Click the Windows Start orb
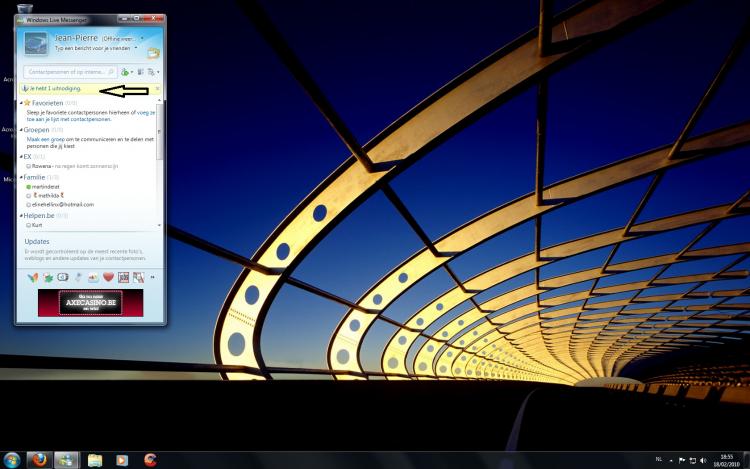 [x=12, y=460]
